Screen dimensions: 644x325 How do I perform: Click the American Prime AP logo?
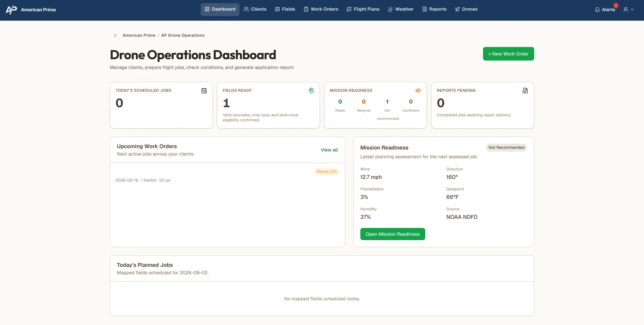click(11, 10)
